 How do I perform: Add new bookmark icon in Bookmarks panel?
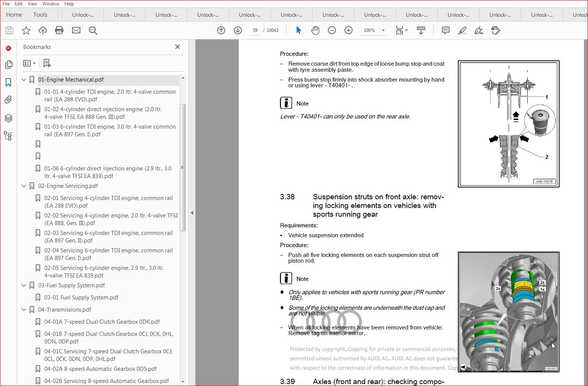coord(47,63)
